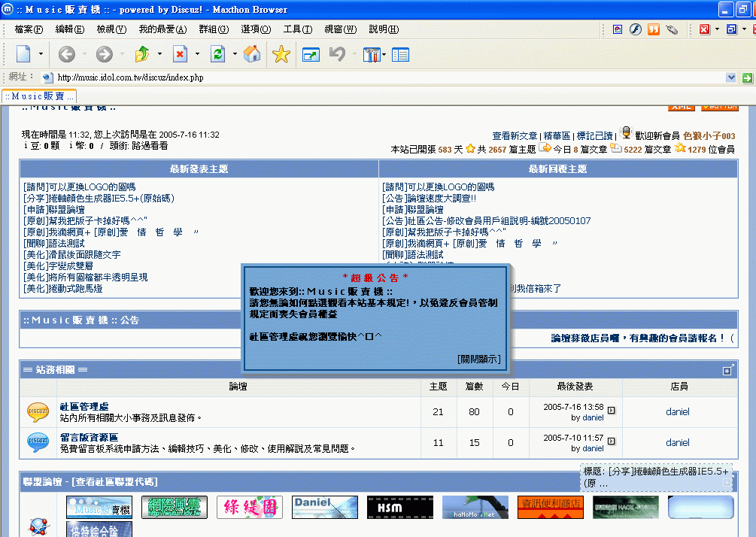Expand dropdown next to folder up icon
Screen dimensions: 756x537
(159, 54)
